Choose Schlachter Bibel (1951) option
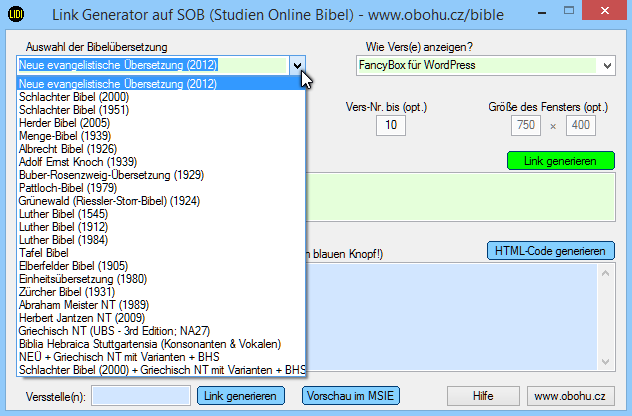The width and height of the screenshot is (632, 416). pyautogui.click(x=161, y=110)
